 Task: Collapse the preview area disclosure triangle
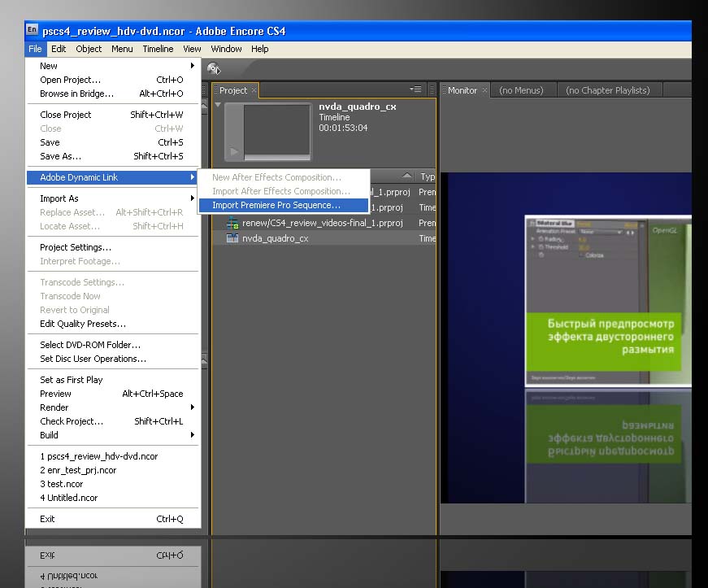[x=218, y=105]
